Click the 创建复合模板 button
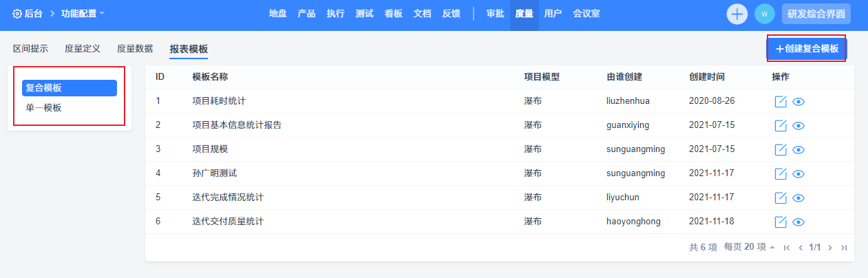The height and width of the screenshot is (278, 868). (x=807, y=49)
